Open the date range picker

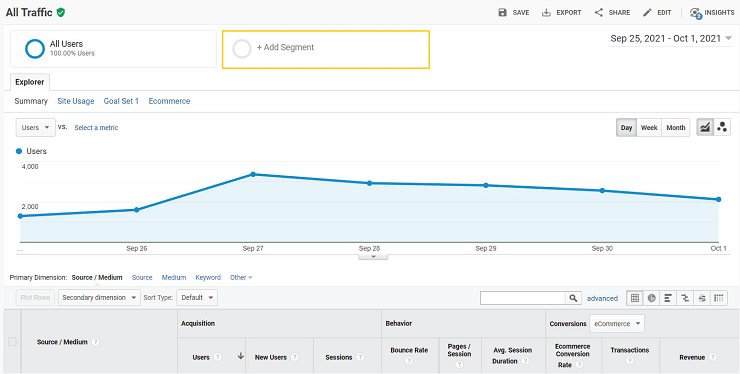click(671, 39)
